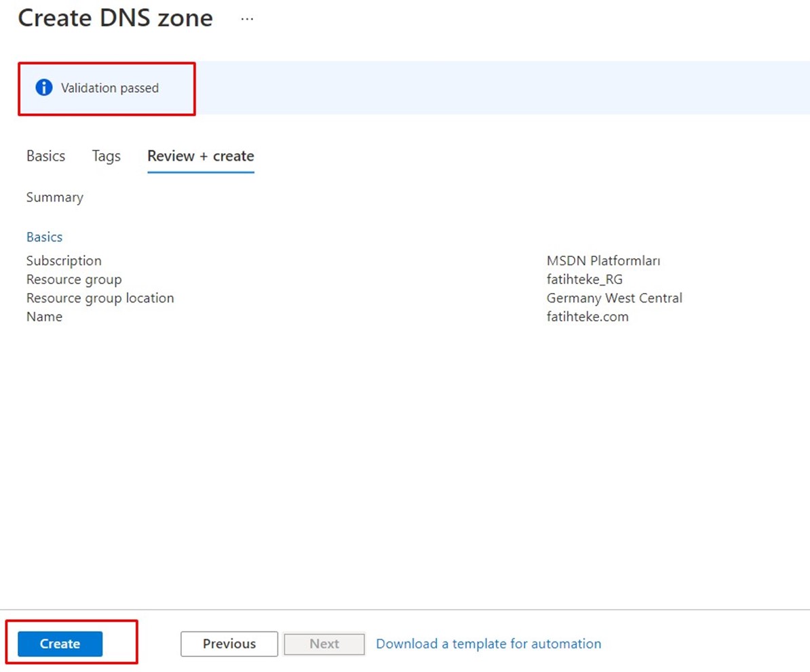
Task: Click the Name field label
Action: [44, 317]
